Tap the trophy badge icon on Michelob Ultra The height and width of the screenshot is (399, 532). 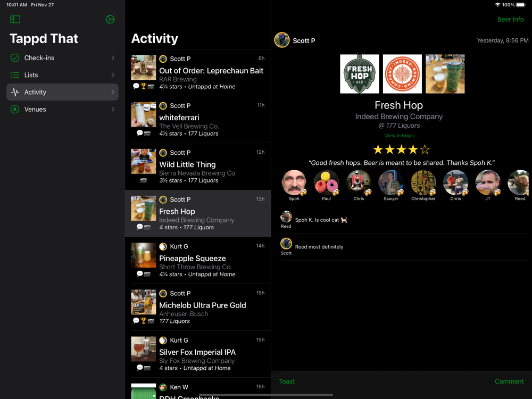coord(143,321)
